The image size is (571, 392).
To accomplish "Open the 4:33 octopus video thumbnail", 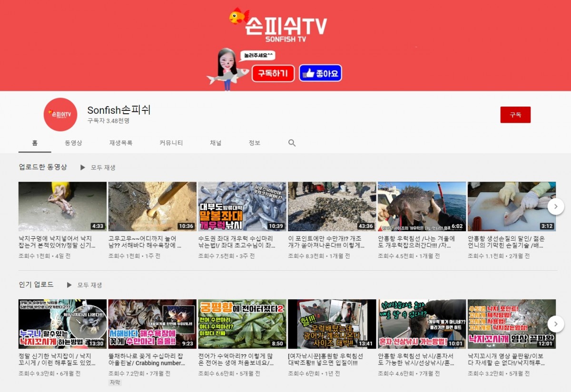I will click(x=62, y=206).
